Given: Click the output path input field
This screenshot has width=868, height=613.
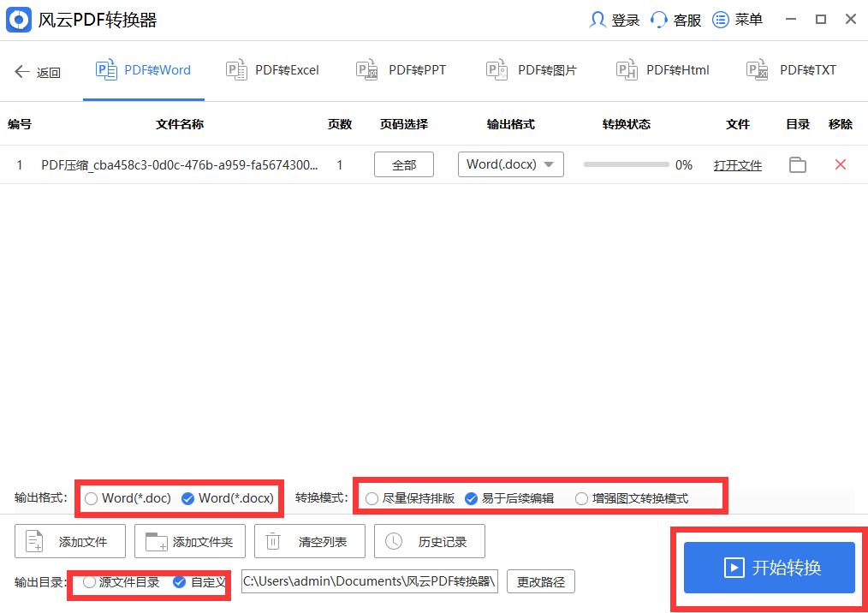Looking at the screenshot, I should point(370,581).
